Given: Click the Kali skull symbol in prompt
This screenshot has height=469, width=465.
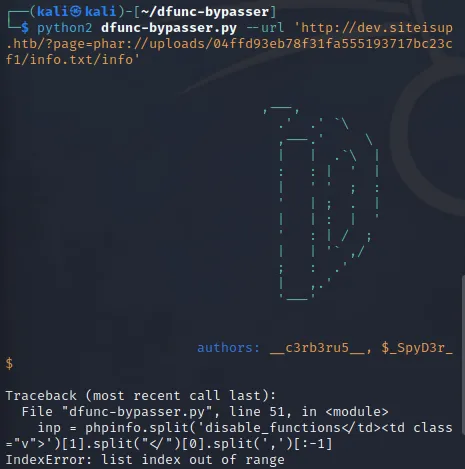Looking at the screenshot, I should 76,12.
